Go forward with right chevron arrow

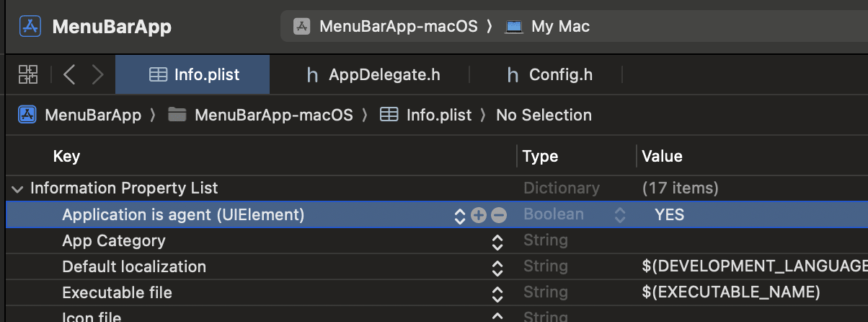point(98,74)
